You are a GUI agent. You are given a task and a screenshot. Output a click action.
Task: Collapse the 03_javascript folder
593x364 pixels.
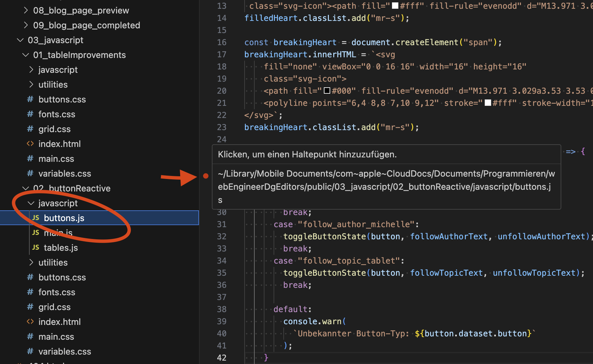pyautogui.click(x=20, y=40)
